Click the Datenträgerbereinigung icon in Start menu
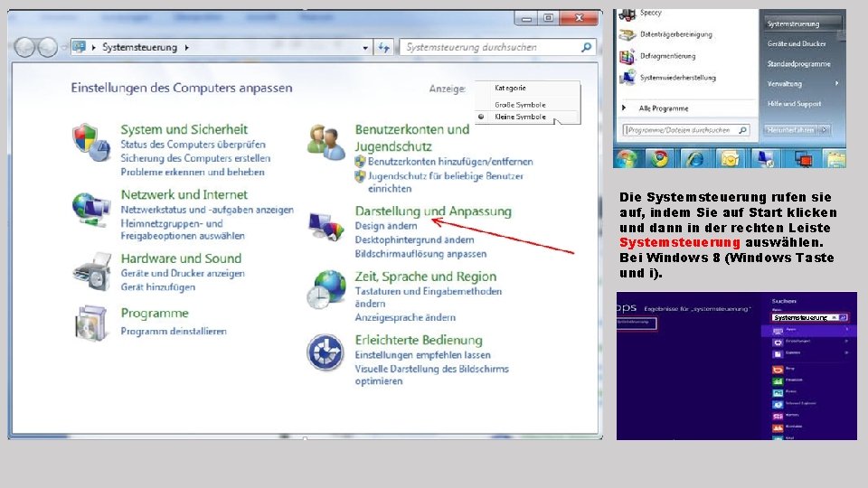The image size is (868, 488). (627, 35)
